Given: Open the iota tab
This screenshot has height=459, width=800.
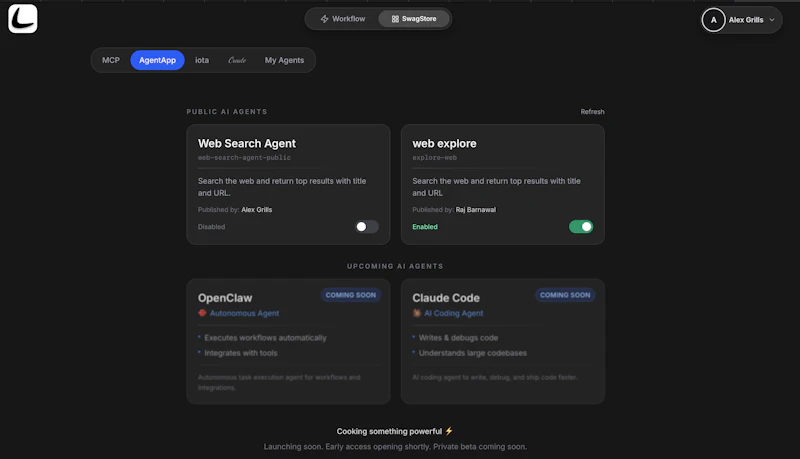Looking at the screenshot, I should [x=202, y=60].
